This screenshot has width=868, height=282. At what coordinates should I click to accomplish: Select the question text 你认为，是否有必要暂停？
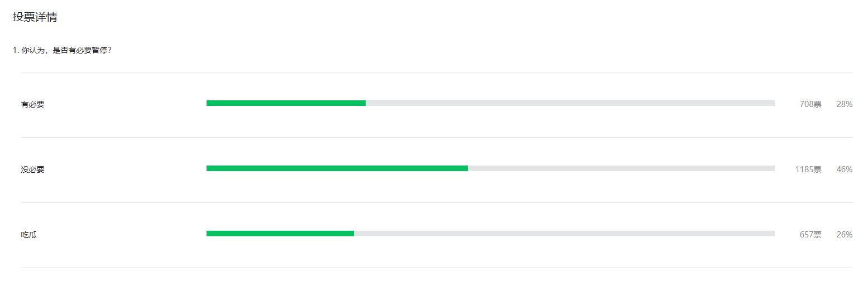[66, 50]
